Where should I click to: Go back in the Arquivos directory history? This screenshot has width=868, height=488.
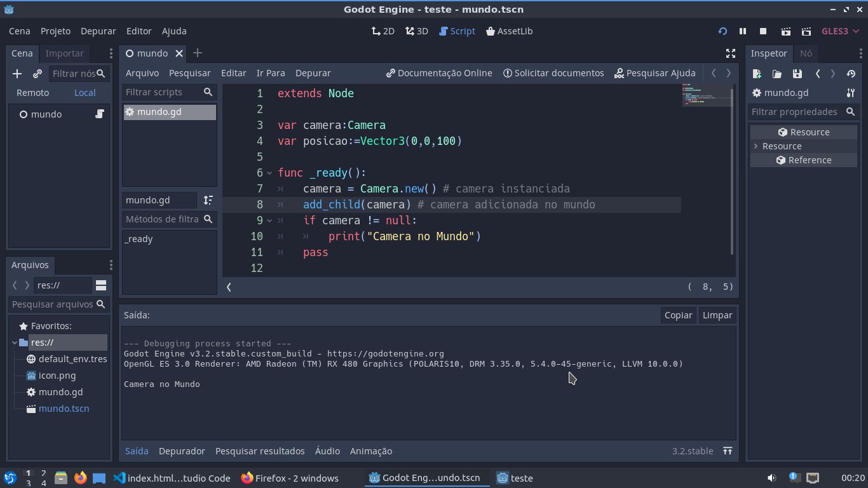(x=15, y=285)
